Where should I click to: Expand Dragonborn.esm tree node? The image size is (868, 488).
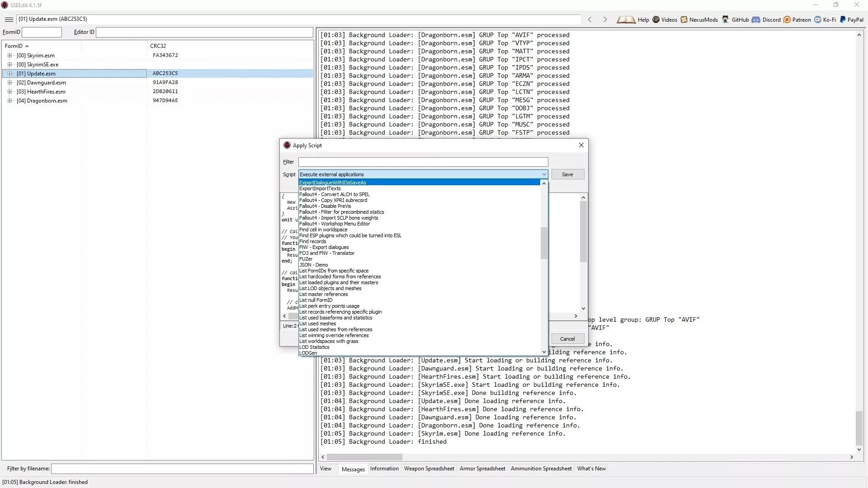click(x=9, y=101)
